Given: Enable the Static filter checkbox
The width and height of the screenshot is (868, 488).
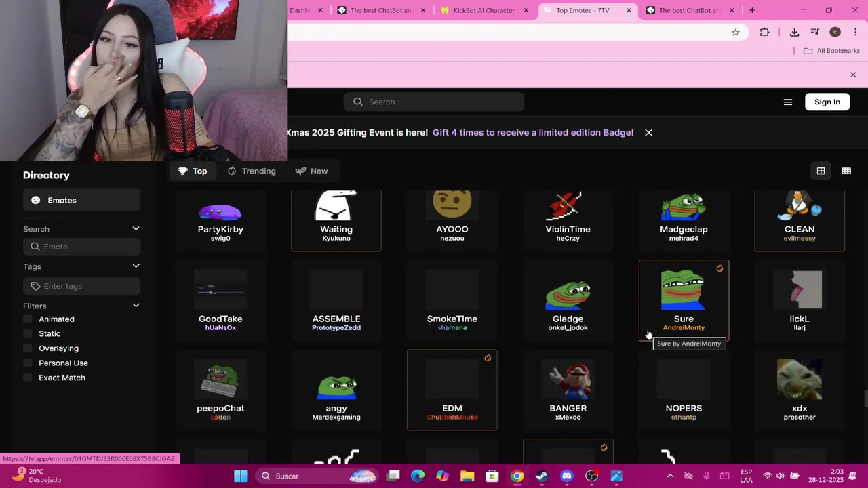Looking at the screenshot, I should point(28,334).
